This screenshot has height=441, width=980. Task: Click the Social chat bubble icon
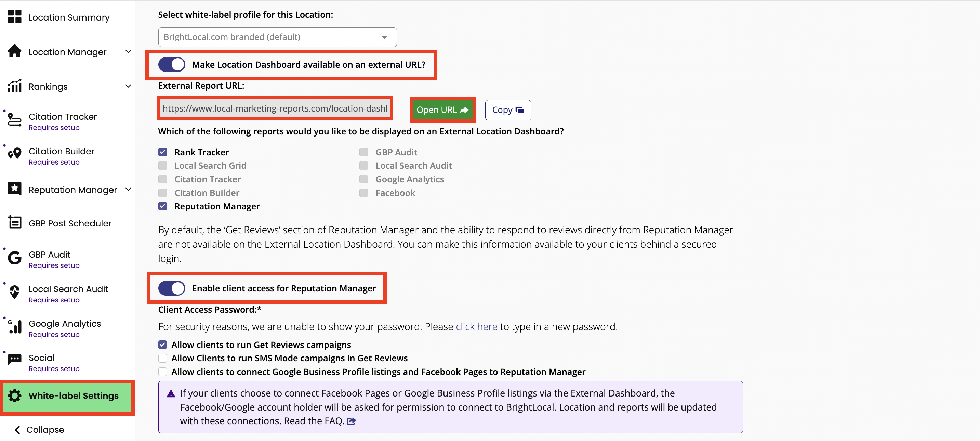tap(14, 359)
